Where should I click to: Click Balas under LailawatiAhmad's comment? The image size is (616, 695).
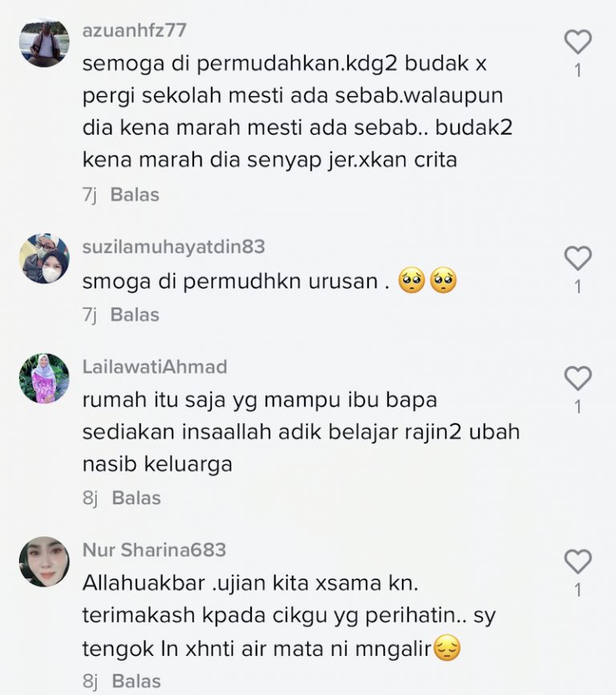coord(136,498)
